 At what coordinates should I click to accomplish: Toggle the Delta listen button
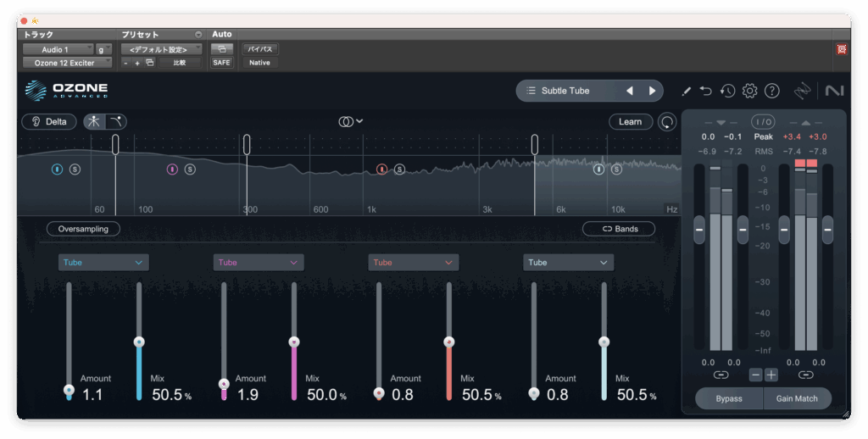[49, 122]
